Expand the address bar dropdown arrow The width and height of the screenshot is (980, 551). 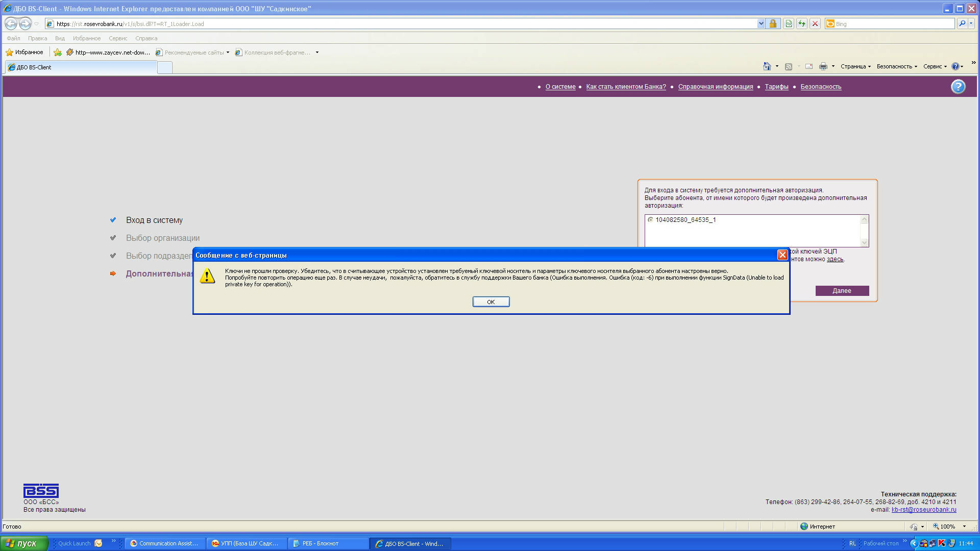[761, 24]
